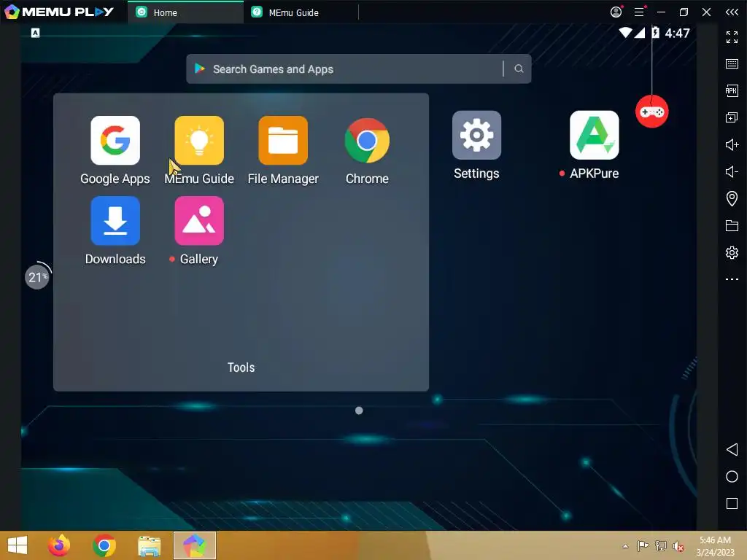Open the Windows Start menu
Viewport: 747px width, 560px height.
(18, 545)
